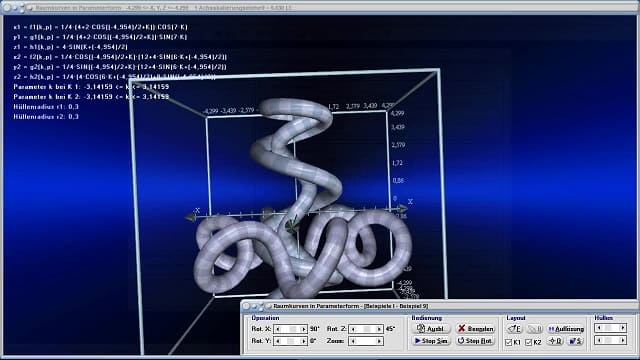This screenshot has height=360, width=640.
Task: Decrease Rot. Y with left arrow
Action: pos(278,341)
